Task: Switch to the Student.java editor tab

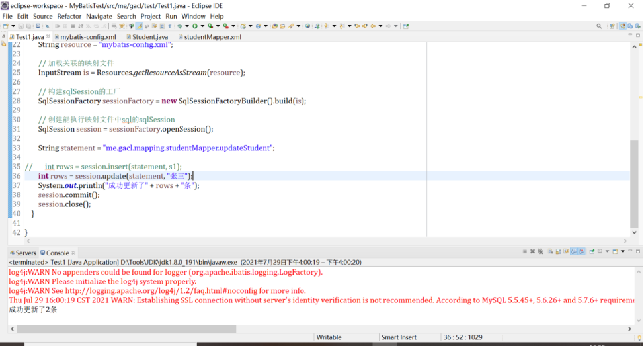Action: pyautogui.click(x=147, y=37)
